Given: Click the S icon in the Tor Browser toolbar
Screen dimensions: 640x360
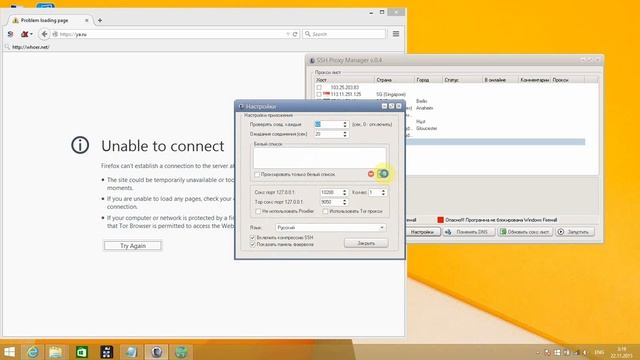Looking at the screenshot, I should click(10, 34).
